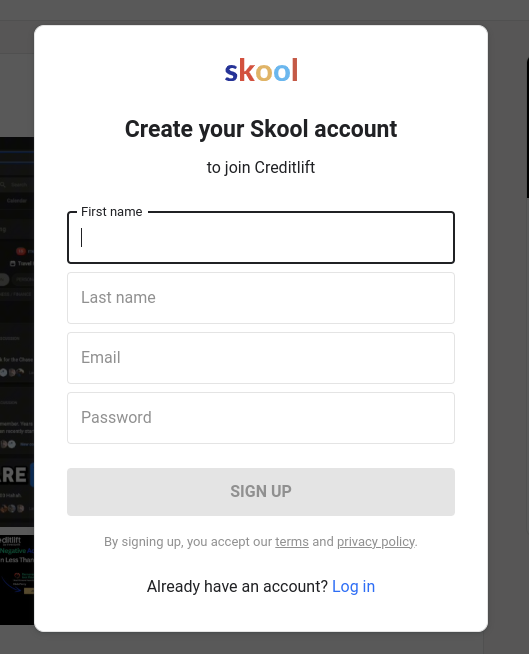Switch to the dimmed Calendar tab
The width and height of the screenshot is (529, 654).
17,201
